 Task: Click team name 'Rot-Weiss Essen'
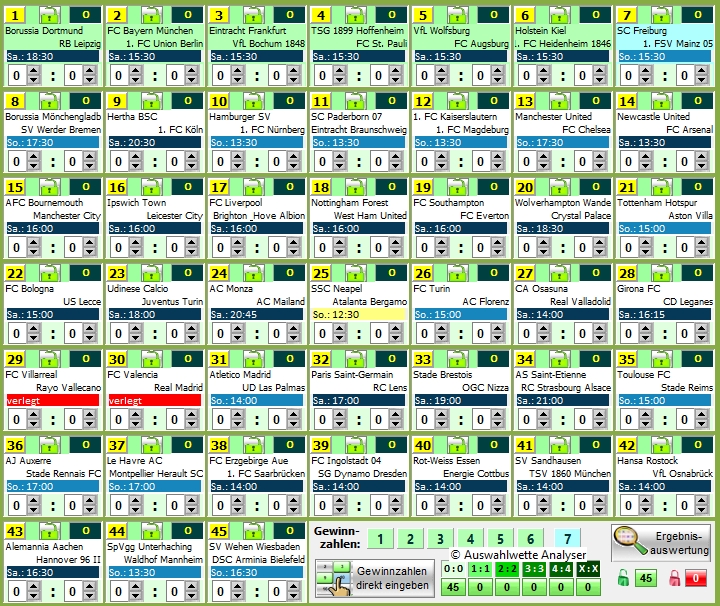[x=446, y=460]
